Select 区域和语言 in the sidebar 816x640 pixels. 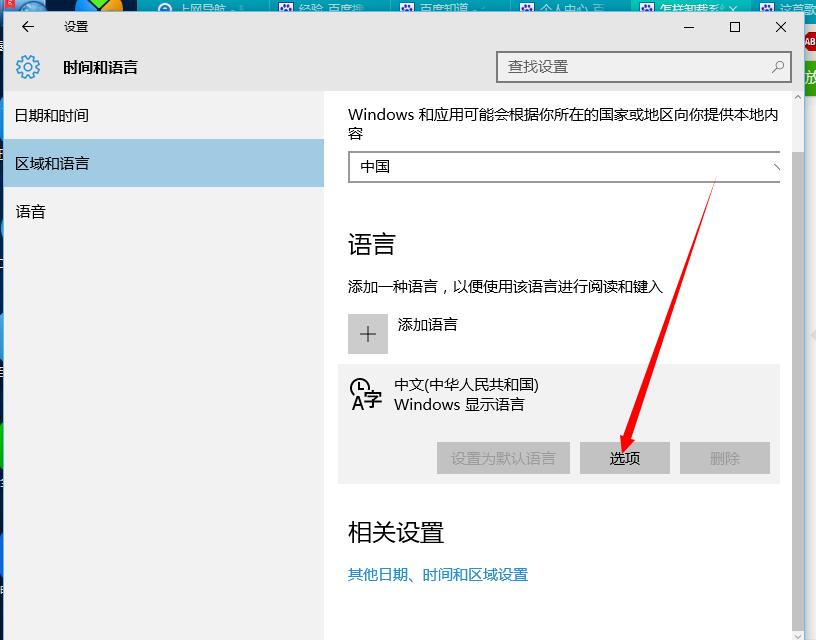tap(163, 163)
